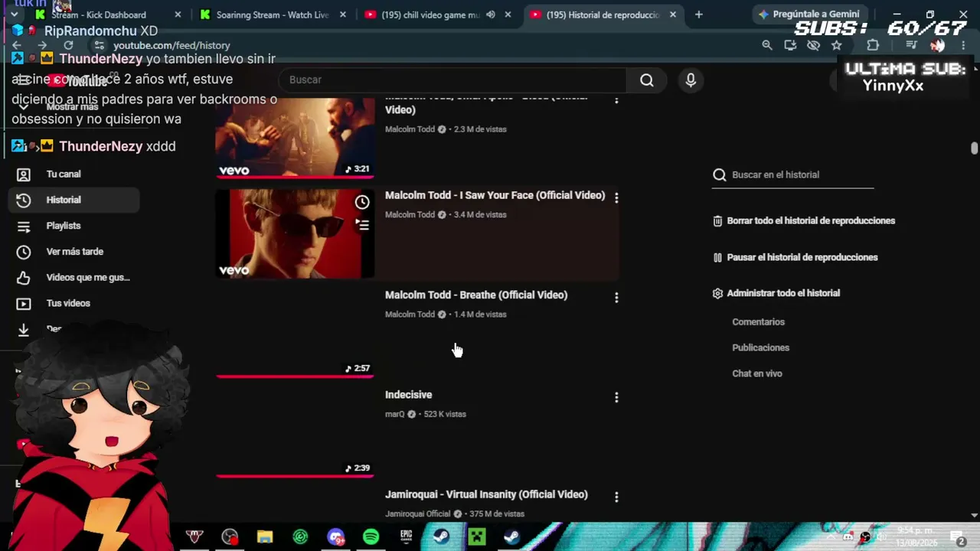Image resolution: width=980 pixels, height=551 pixels.
Task: Open the Chat en vivo history link
Action: (756, 373)
